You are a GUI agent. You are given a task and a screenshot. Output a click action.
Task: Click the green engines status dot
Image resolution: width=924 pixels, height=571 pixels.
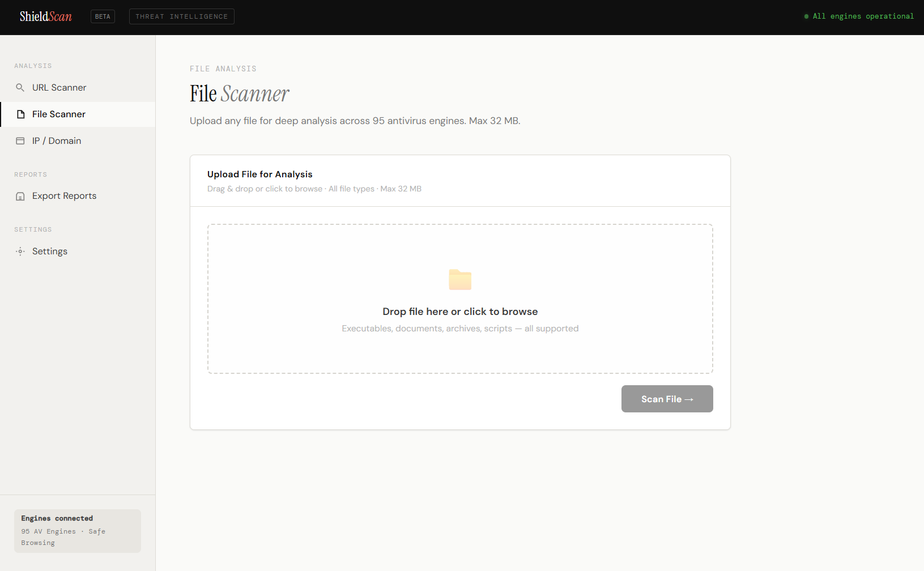click(806, 16)
